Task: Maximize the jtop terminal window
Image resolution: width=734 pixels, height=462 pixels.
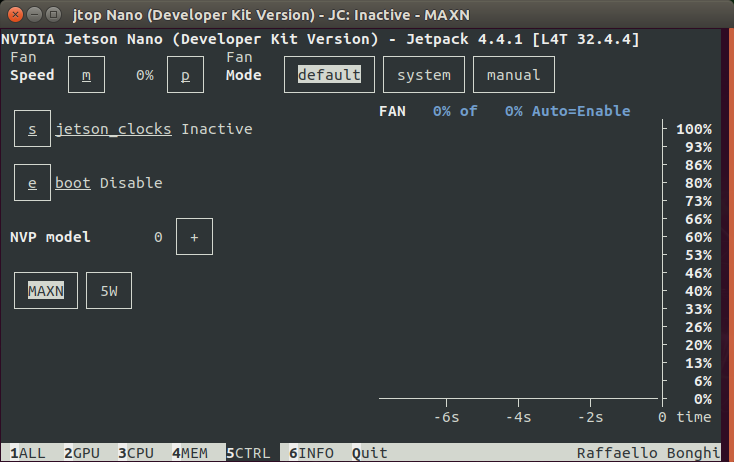Action: 53,15
